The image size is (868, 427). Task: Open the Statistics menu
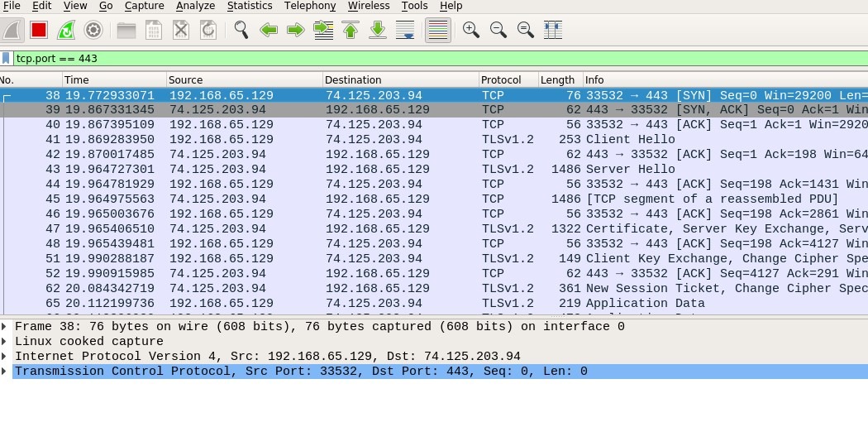[x=250, y=6]
